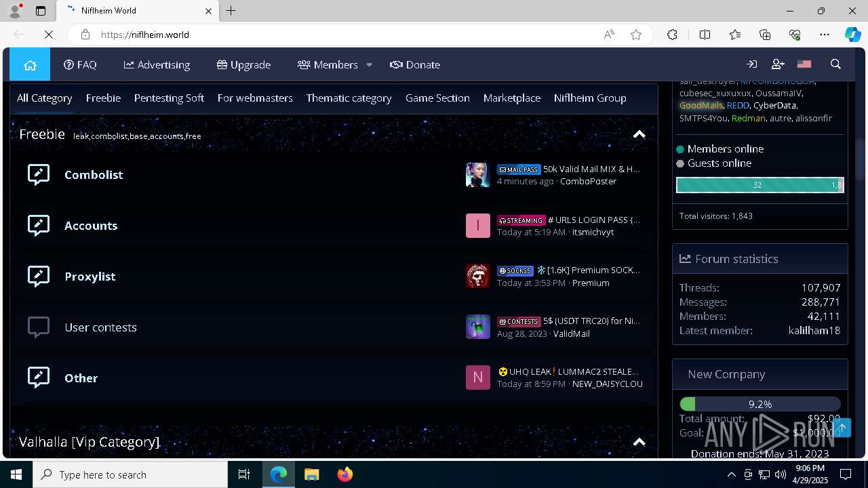The height and width of the screenshot is (488, 868).
Task: Open Windows Start menu
Action: tap(16, 474)
